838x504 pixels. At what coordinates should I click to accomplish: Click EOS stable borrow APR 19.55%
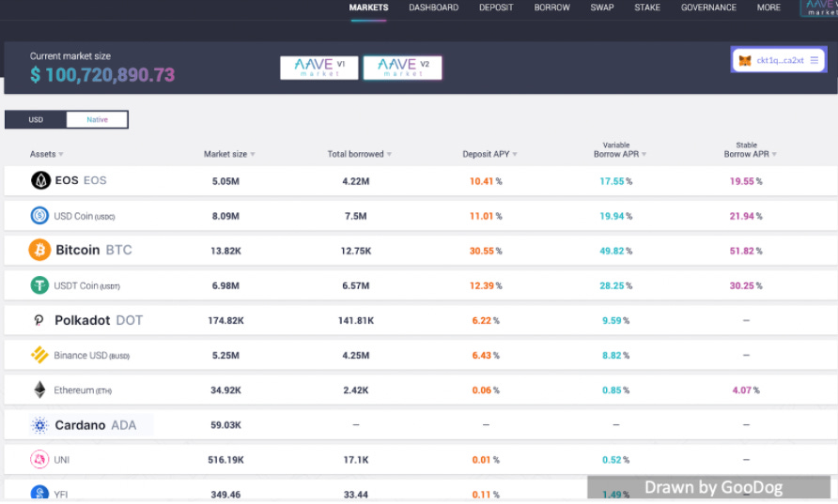(x=746, y=181)
